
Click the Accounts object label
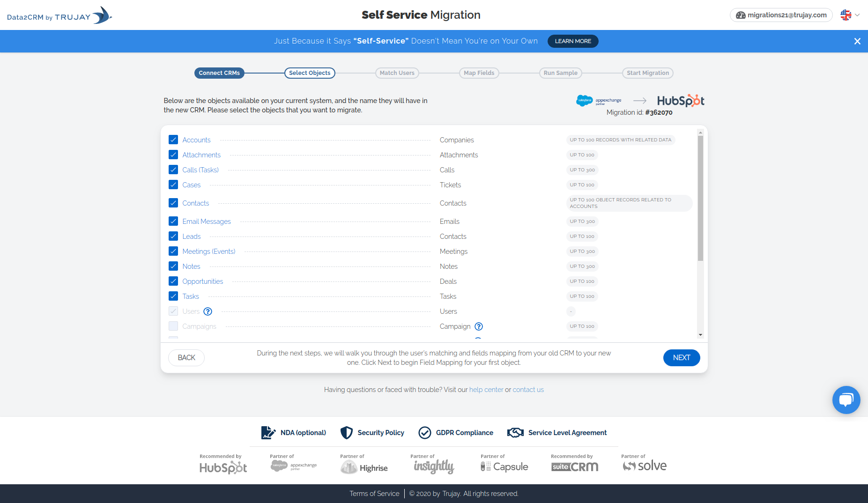[196, 140]
